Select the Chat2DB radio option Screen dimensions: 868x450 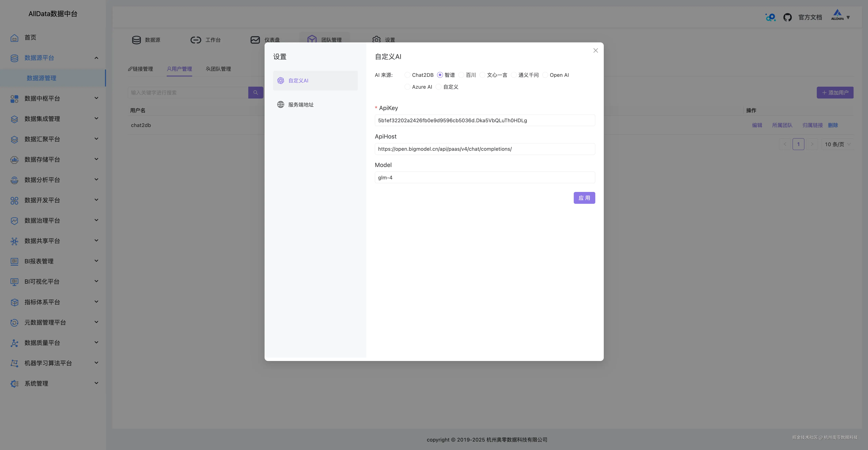407,75
